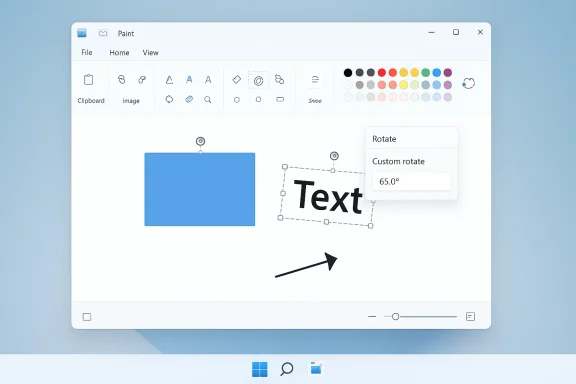Click the rotation handle above the blue rectangle
Screen dimensions: 576x384
point(200,141)
